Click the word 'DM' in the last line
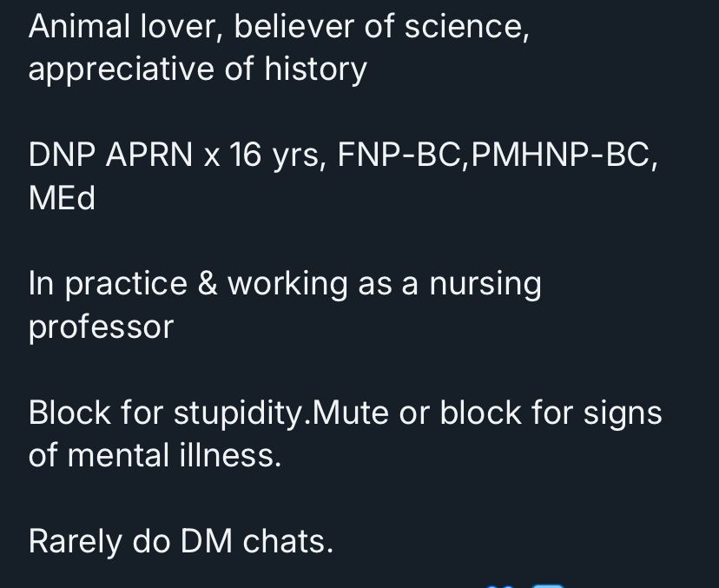 [207, 542]
